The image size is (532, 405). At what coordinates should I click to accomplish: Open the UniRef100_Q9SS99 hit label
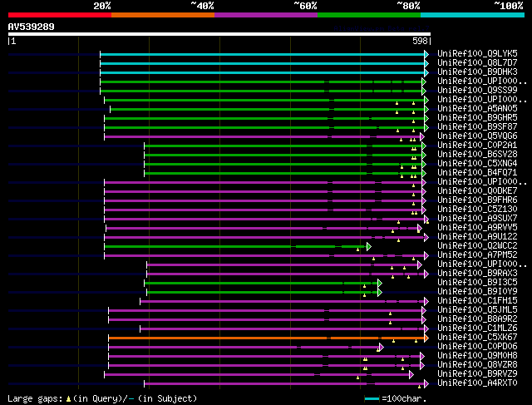(x=477, y=91)
